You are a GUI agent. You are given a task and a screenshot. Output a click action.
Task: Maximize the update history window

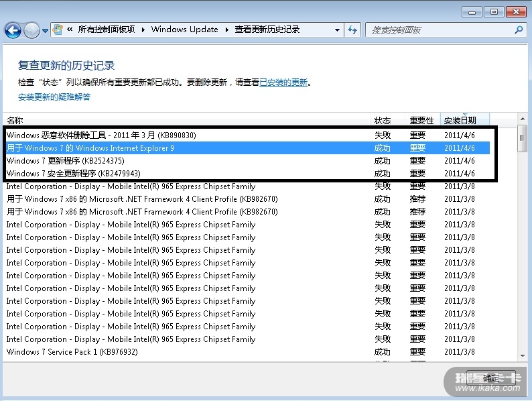tap(494, 12)
